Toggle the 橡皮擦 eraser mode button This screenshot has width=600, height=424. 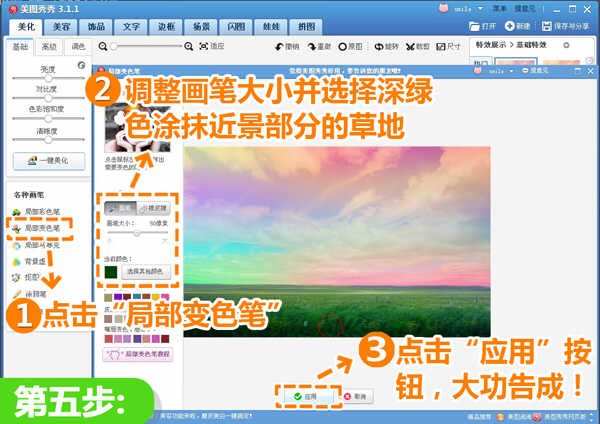point(153,208)
